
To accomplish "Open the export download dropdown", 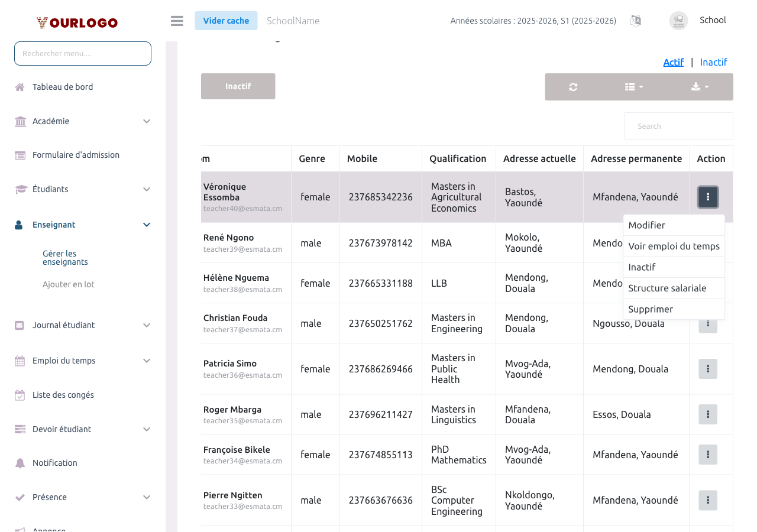I will pyautogui.click(x=700, y=87).
